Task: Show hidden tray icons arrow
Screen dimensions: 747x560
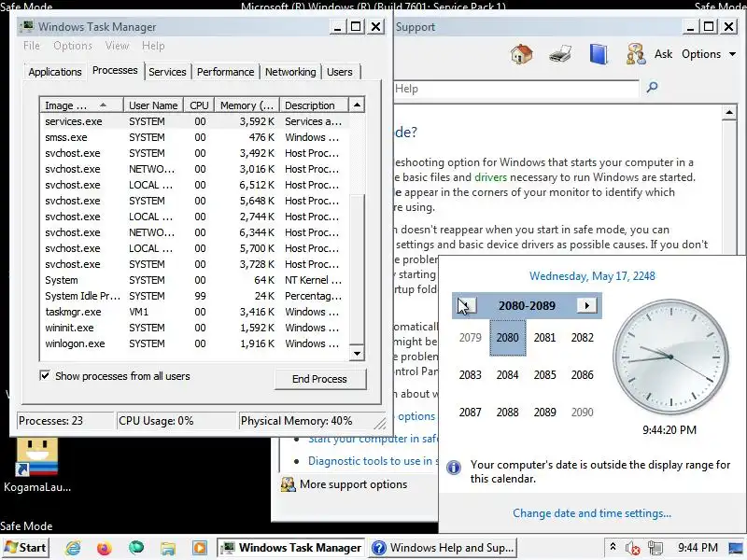Action: point(613,547)
